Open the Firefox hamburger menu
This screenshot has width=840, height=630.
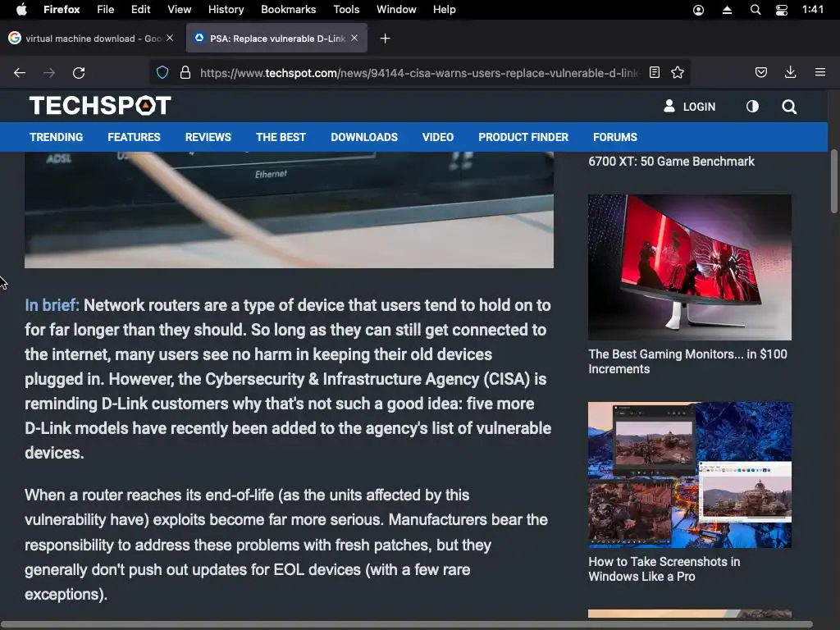tap(820, 72)
